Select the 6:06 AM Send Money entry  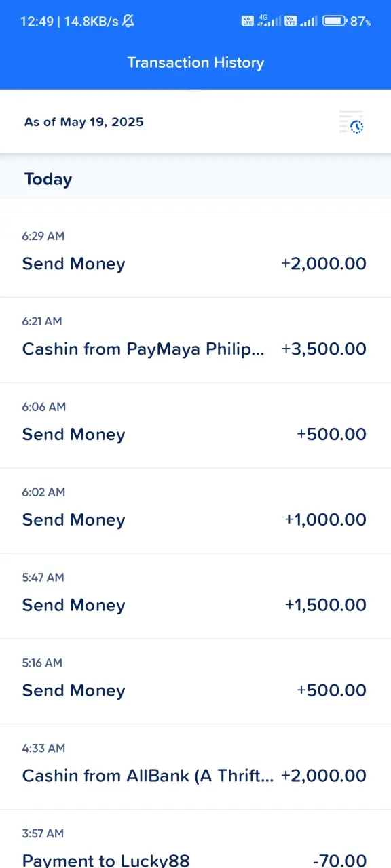point(195,425)
